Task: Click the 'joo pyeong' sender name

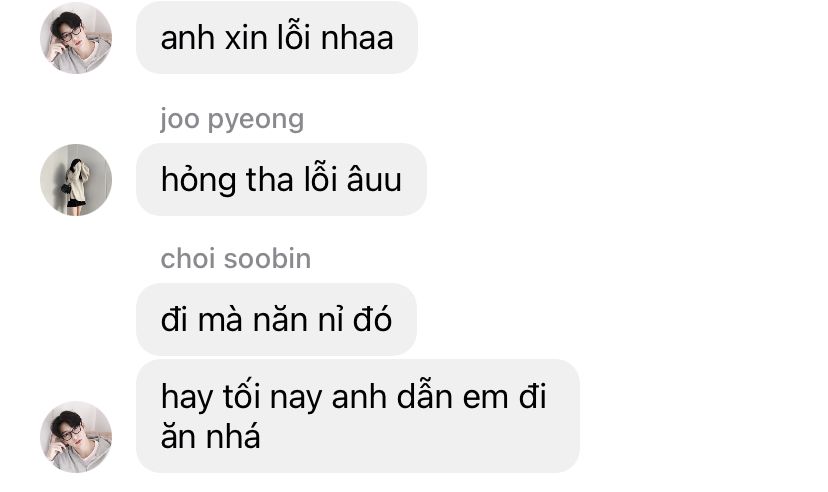Action: [x=232, y=119]
